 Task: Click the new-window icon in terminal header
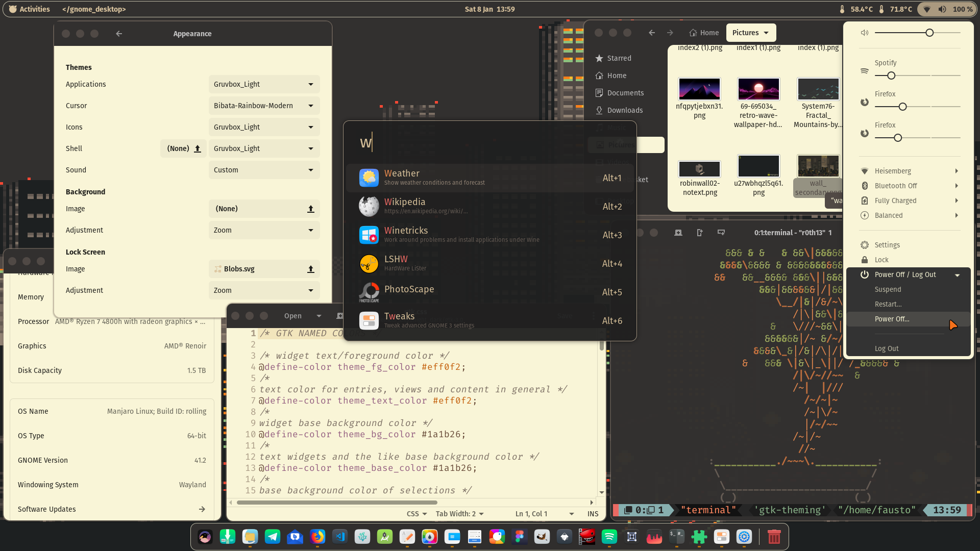[x=721, y=233]
